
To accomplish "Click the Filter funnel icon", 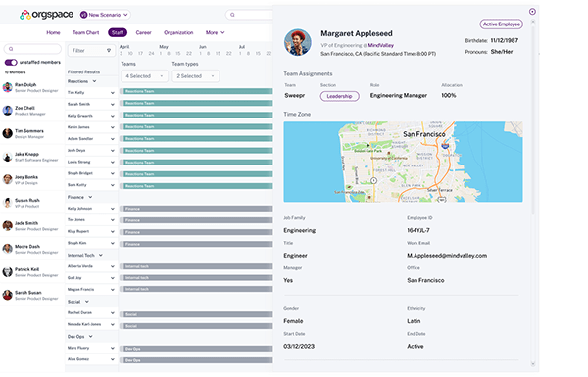I will (x=109, y=51).
